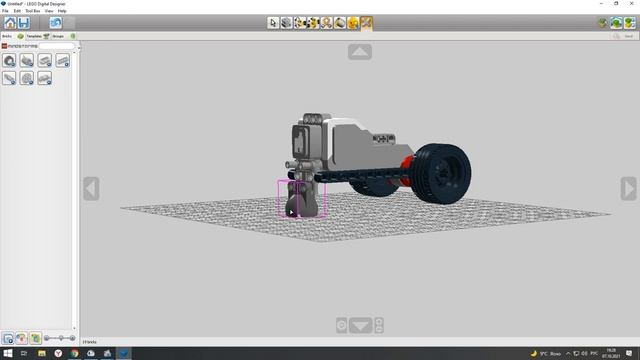Open the notification center icon
The height and width of the screenshot is (360, 640).
[x=629, y=353]
